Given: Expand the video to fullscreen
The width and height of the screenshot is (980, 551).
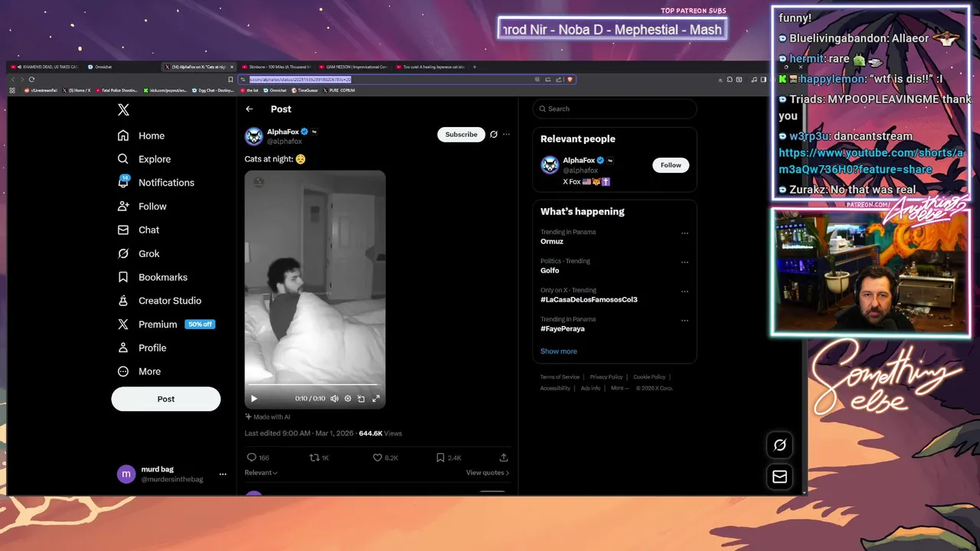Looking at the screenshot, I should pos(376,399).
